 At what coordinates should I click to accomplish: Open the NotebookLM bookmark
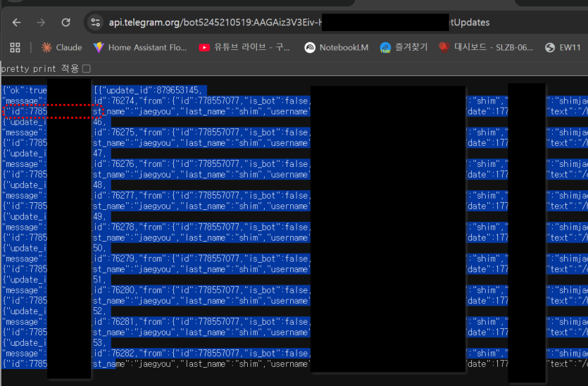337,48
